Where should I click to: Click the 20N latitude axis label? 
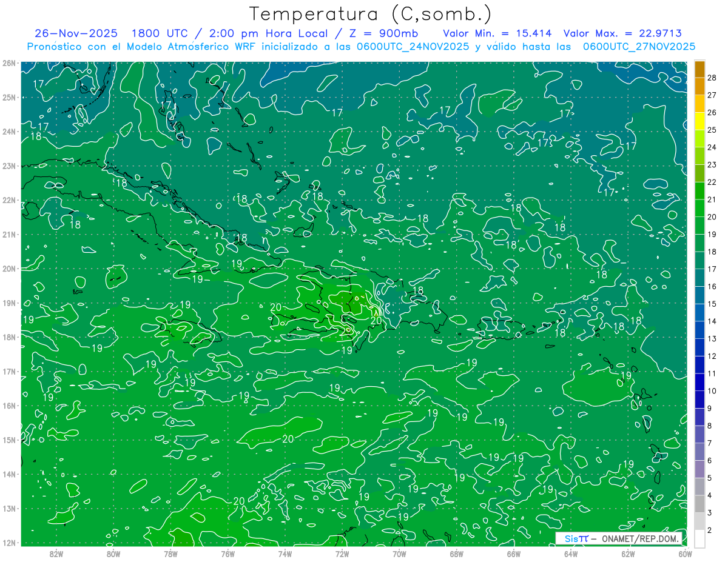(x=8, y=269)
